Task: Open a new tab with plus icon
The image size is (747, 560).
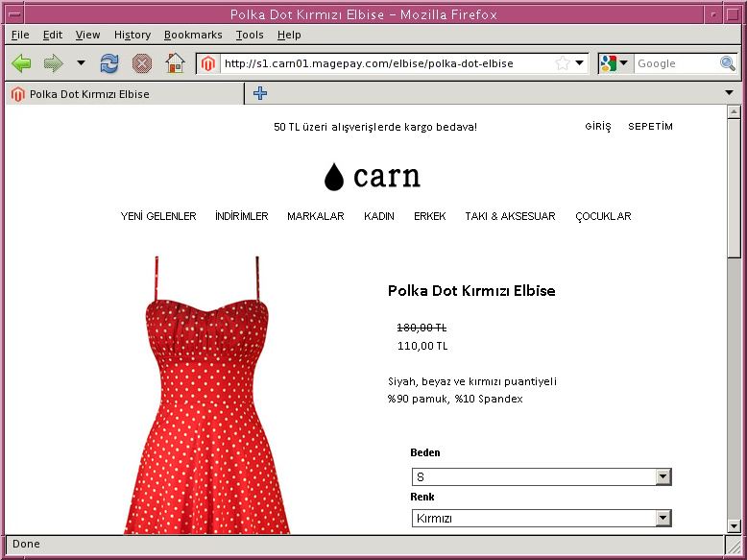Action: coord(259,93)
